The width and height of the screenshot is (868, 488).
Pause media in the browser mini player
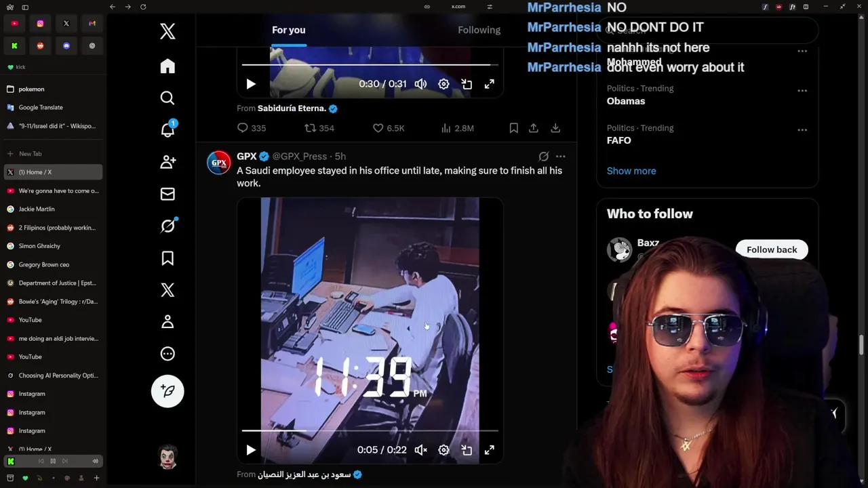tap(53, 461)
